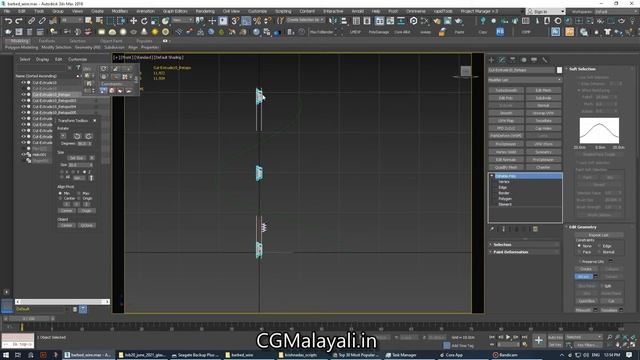Click the ViewCube in the viewport
The height and width of the screenshot is (360, 640).
tap(466, 71)
